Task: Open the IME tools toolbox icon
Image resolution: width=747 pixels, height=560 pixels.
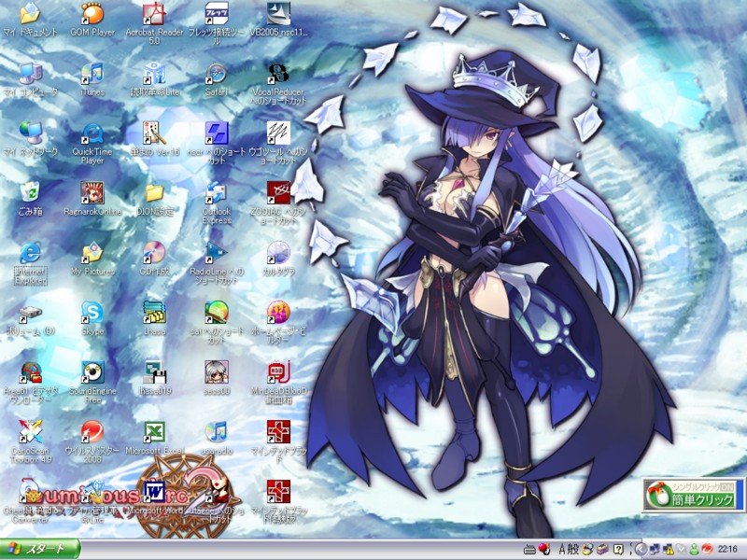Action: pyautogui.click(x=603, y=550)
